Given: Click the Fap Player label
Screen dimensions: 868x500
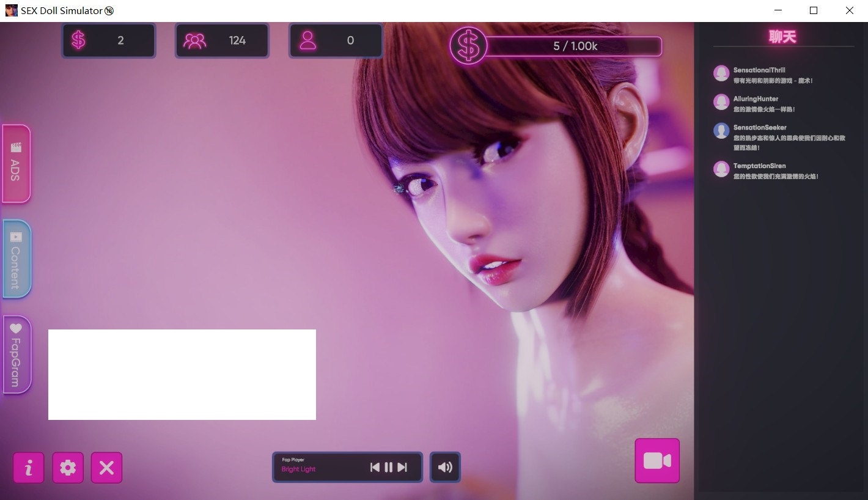Looking at the screenshot, I should (293, 460).
